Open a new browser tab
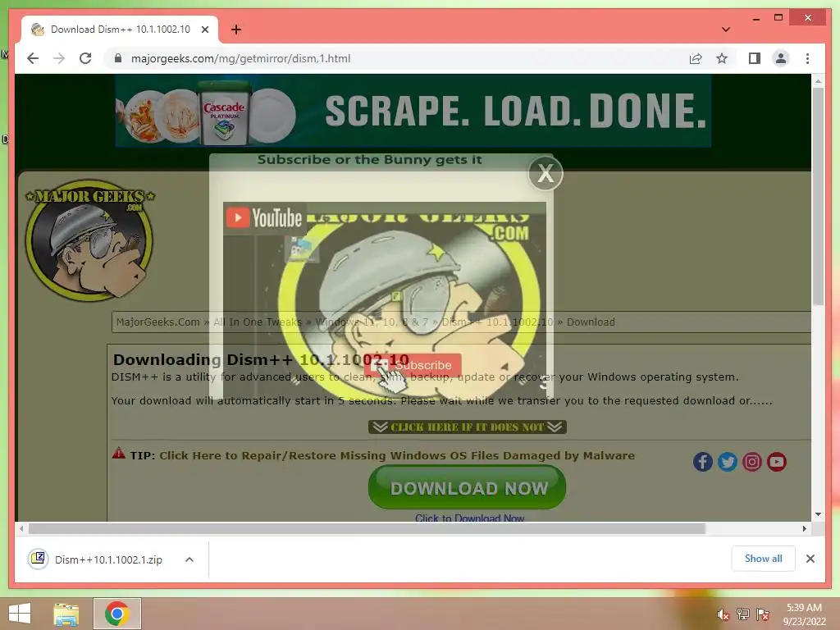 [x=235, y=30]
